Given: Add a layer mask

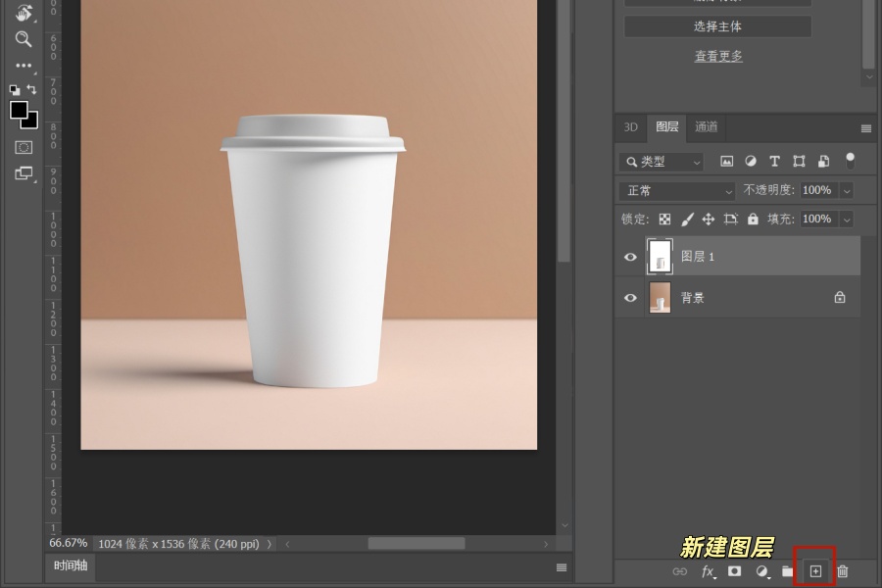Looking at the screenshot, I should tap(734, 571).
